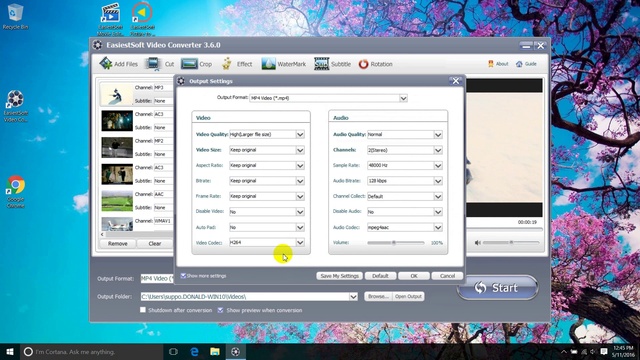Adjust the preview volume slider
Image resolution: width=640 pixels, height=360 pixels.
[x=511, y=242]
